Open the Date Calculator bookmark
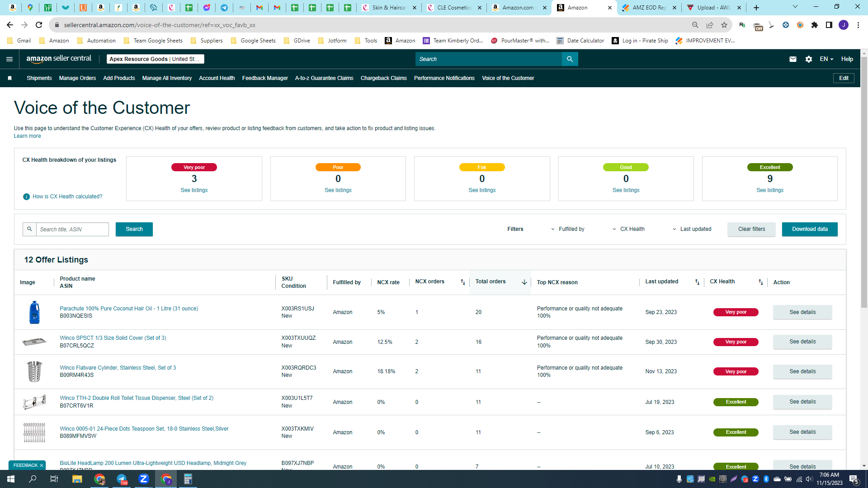The image size is (868, 488). [x=580, y=41]
